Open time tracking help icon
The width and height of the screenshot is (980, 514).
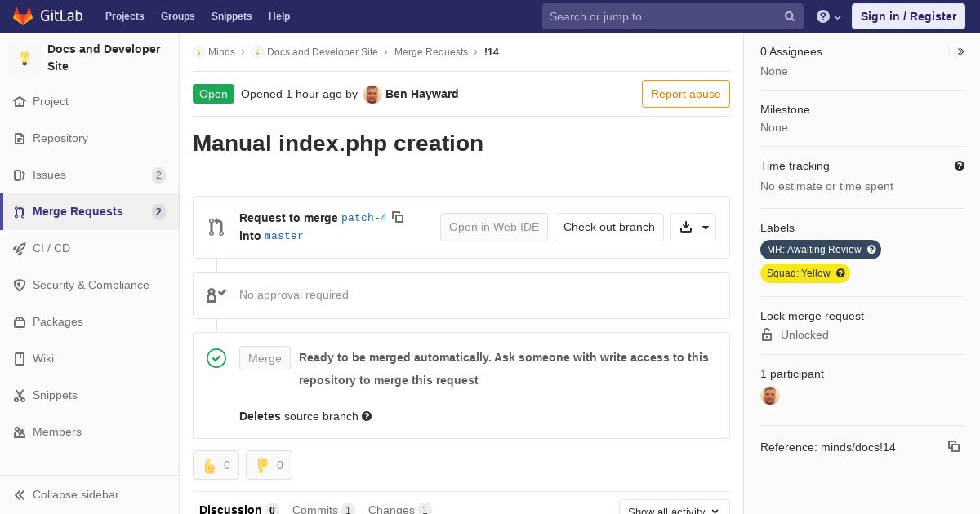point(960,166)
